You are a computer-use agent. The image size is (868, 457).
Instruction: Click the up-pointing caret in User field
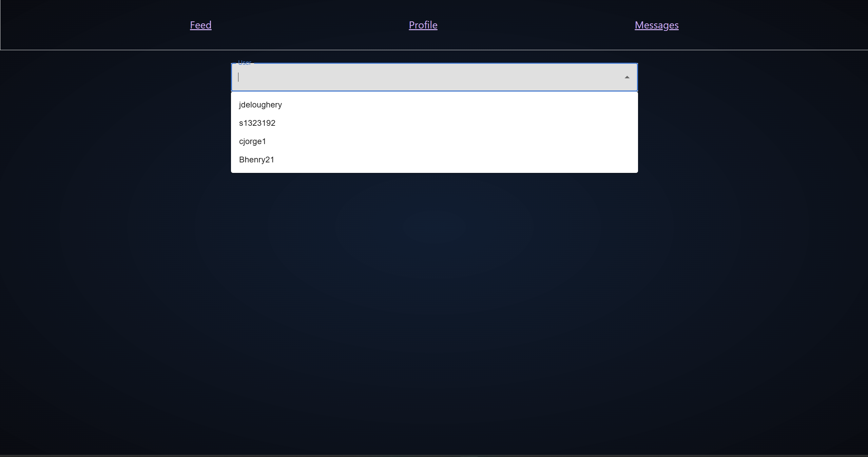click(627, 77)
